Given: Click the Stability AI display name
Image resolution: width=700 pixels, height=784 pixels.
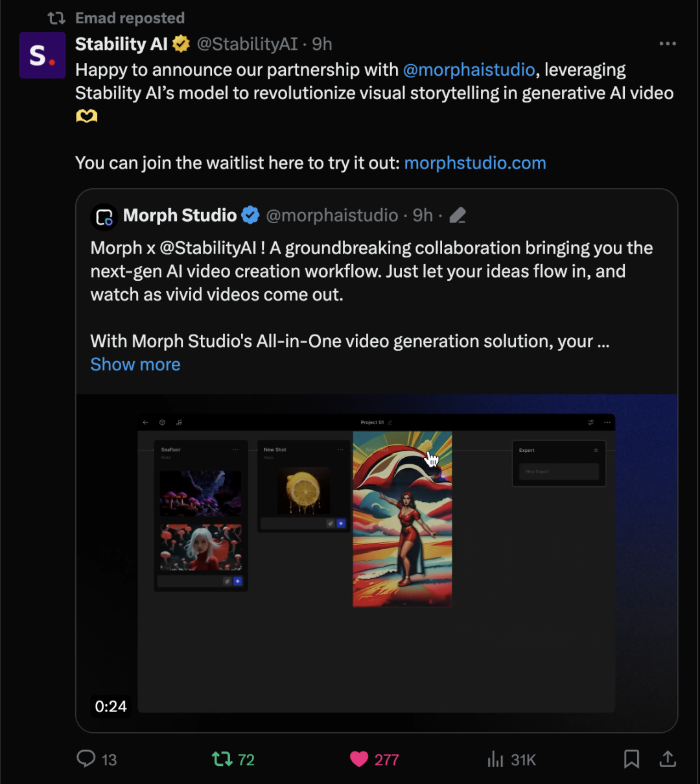Looking at the screenshot, I should point(121,44).
